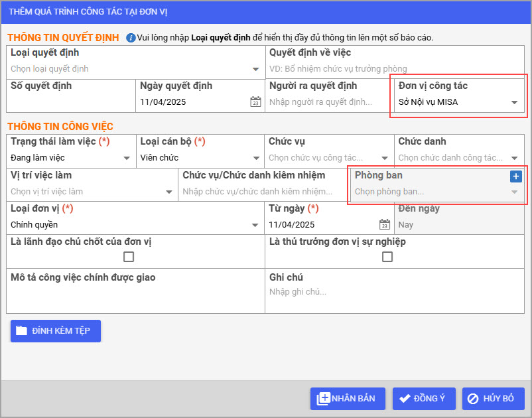Screen dimensions: 532x418
Task: Open the Loại cán bộ dropdown
Action: [256, 158]
